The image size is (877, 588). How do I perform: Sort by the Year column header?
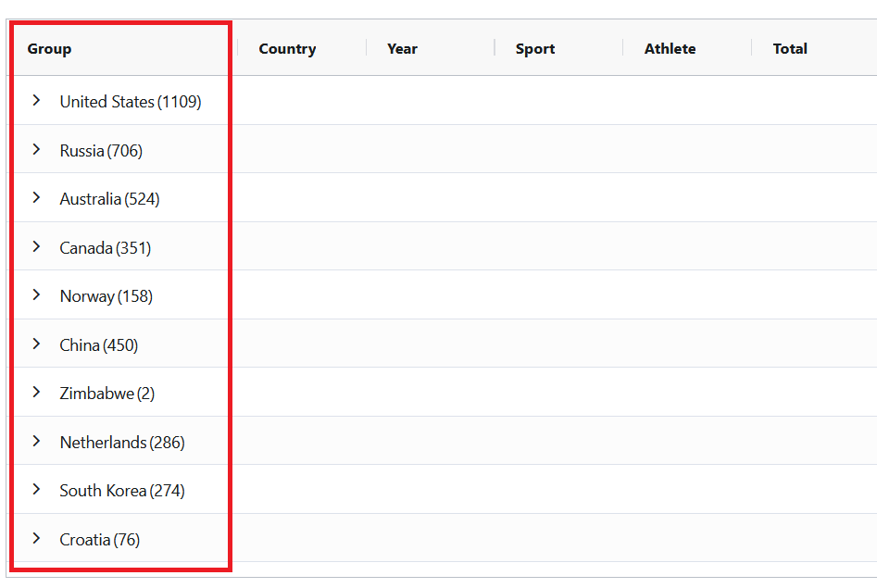point(402,49)
